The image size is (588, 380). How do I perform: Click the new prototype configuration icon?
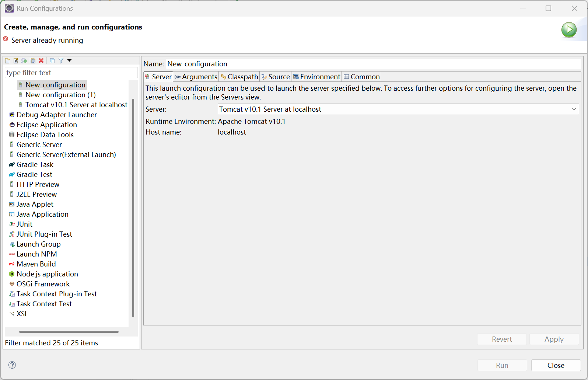point(16,61)
